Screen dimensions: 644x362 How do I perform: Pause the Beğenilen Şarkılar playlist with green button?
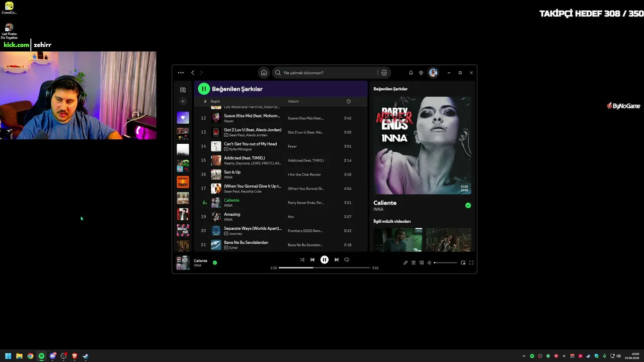204,89
